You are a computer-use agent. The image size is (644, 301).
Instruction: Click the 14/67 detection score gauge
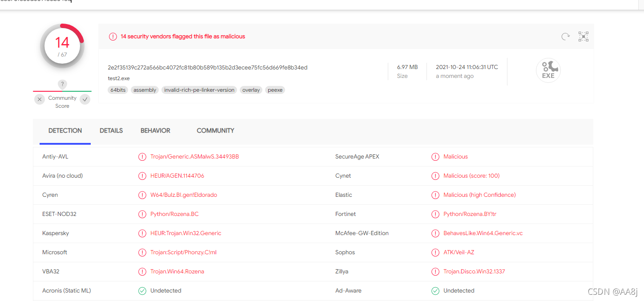click(62, 46)
